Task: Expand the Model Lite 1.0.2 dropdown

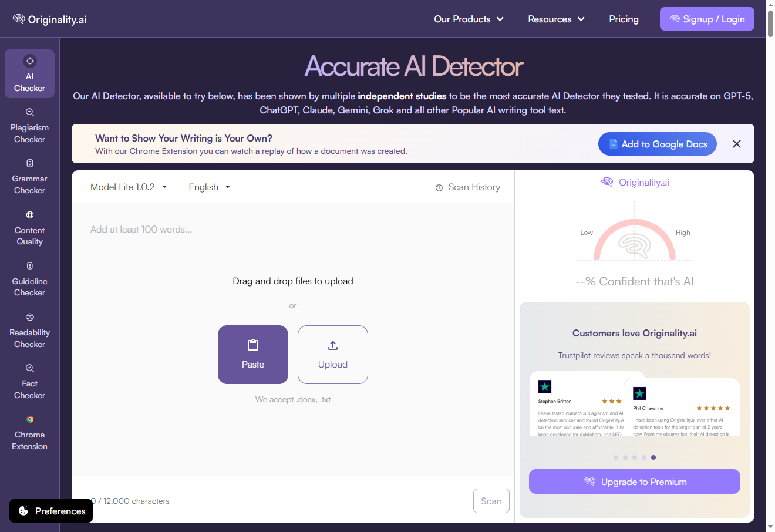Action: pyautogui.click(x=129, y=187)
